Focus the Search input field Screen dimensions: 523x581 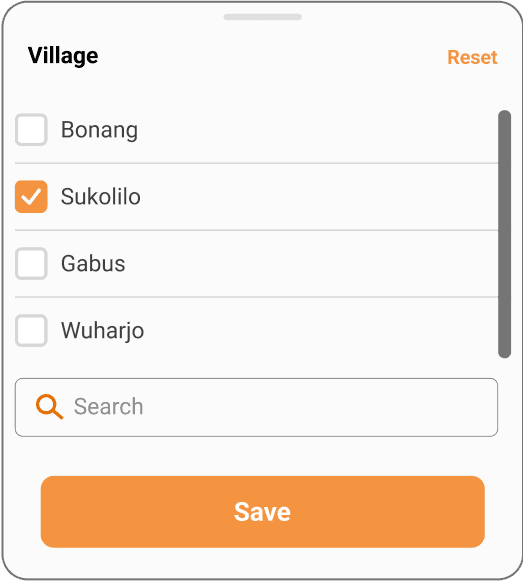pyautogui.click(x=256, y=407)
